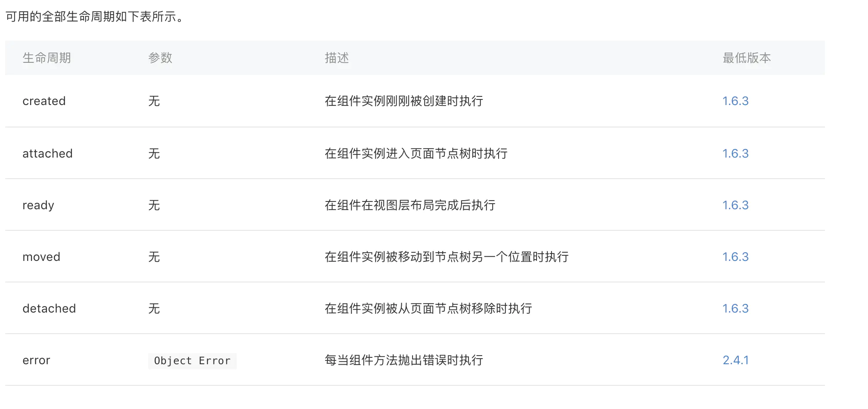868x409 pixels.
Task: Click the 1.6.3 link in moved row
Action: click(x=735, y=257)
